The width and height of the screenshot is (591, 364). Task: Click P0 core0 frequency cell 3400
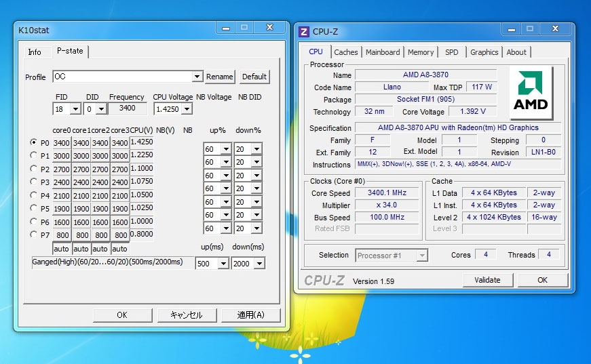pyautogui.click(x=61, y=143)
